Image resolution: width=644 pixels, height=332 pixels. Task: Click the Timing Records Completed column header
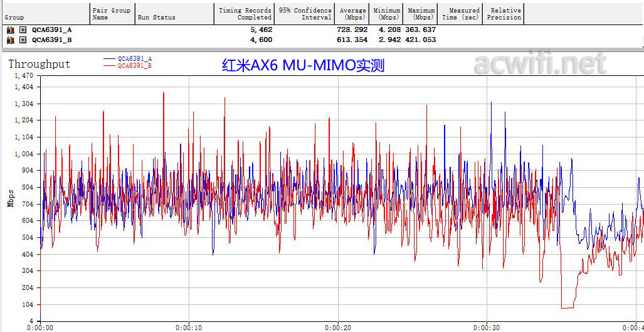coord(245,14)
